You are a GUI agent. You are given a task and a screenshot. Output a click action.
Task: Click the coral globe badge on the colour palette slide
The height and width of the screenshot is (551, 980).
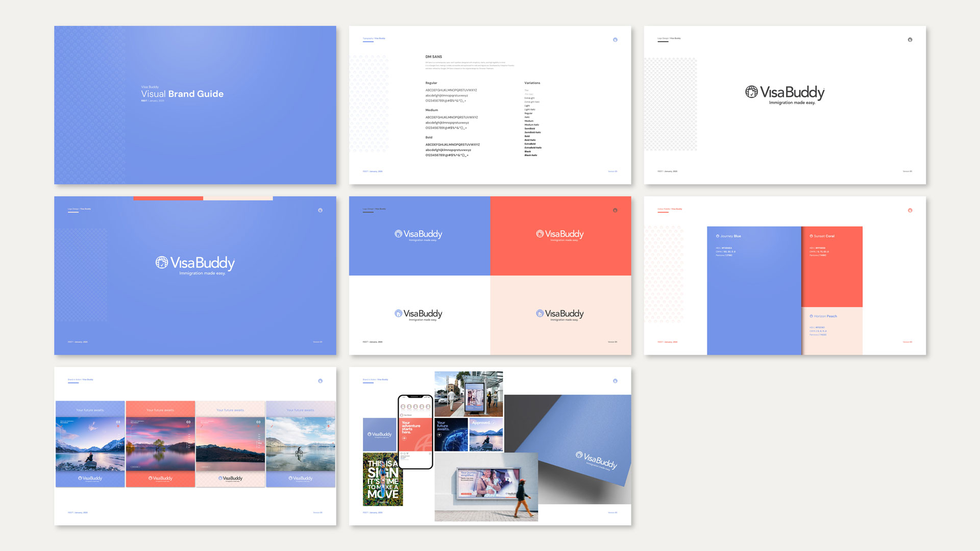click(910, 210)
